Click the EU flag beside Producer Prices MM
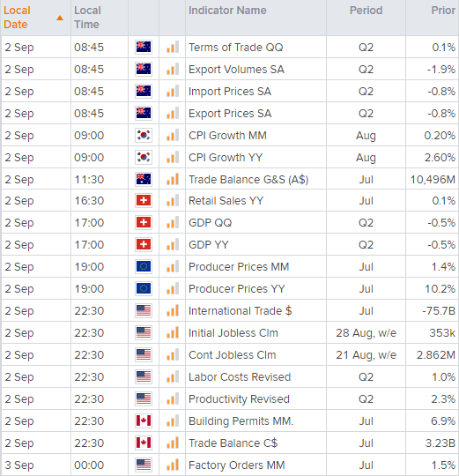The height and width of the screenshot is (476, 459). 144,266
